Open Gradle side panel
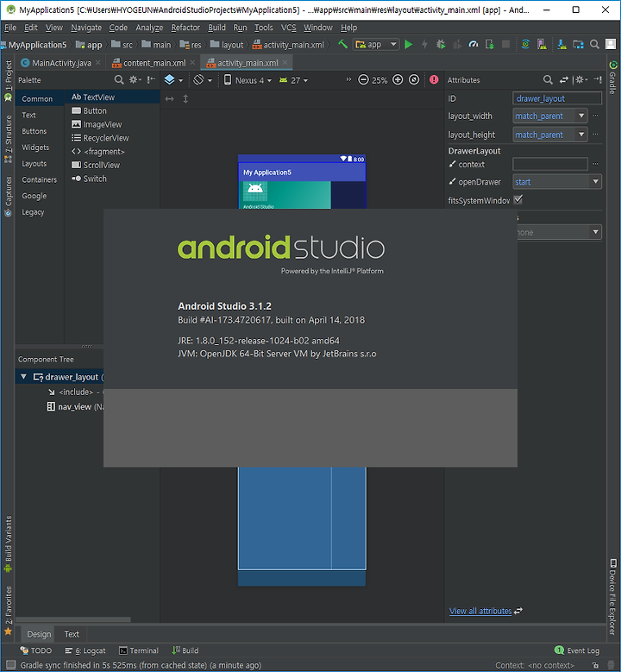Viewport: 621px width, 672px height. (x=613, y=77)
